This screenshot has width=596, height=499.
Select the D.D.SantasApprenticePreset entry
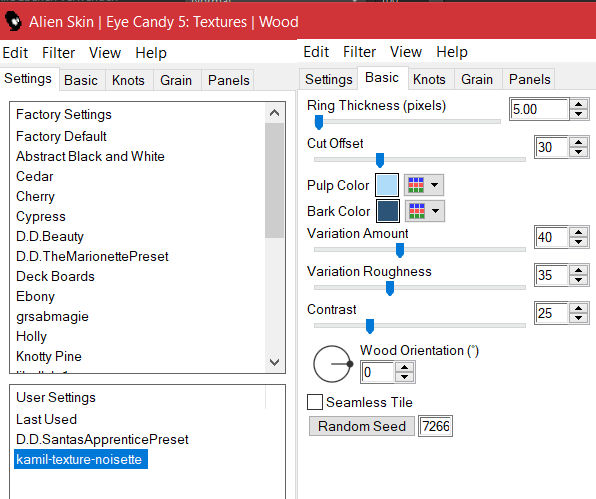102,439
